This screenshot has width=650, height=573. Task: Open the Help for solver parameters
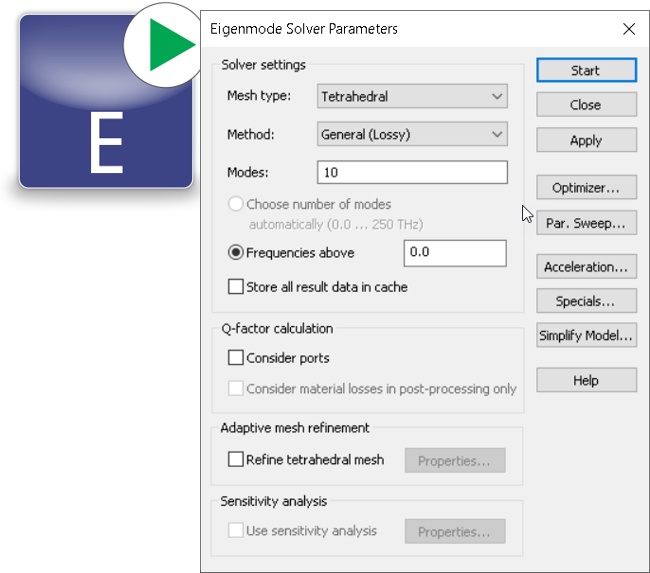tap(586, 380)
